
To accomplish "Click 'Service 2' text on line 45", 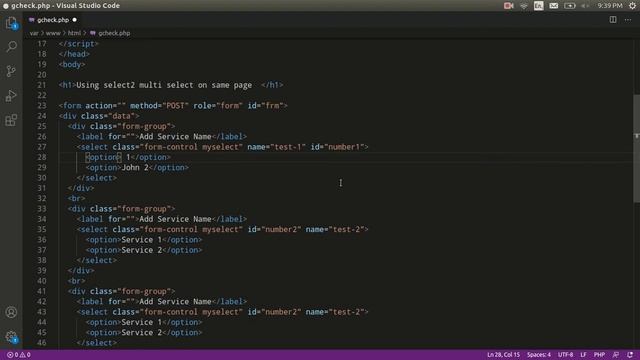I will (142, 332).
